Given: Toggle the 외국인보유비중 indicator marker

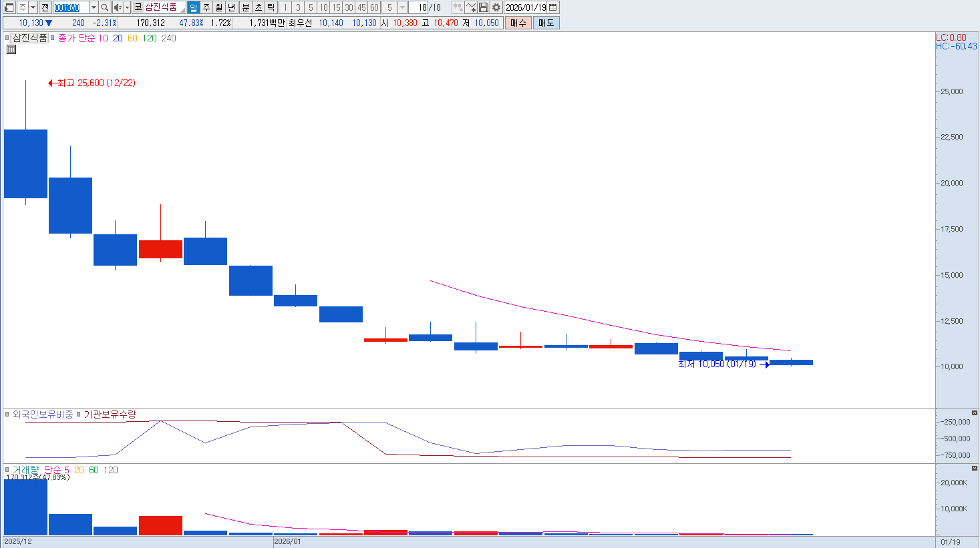Looking at the screenshot, I should [x=7, y=415].
